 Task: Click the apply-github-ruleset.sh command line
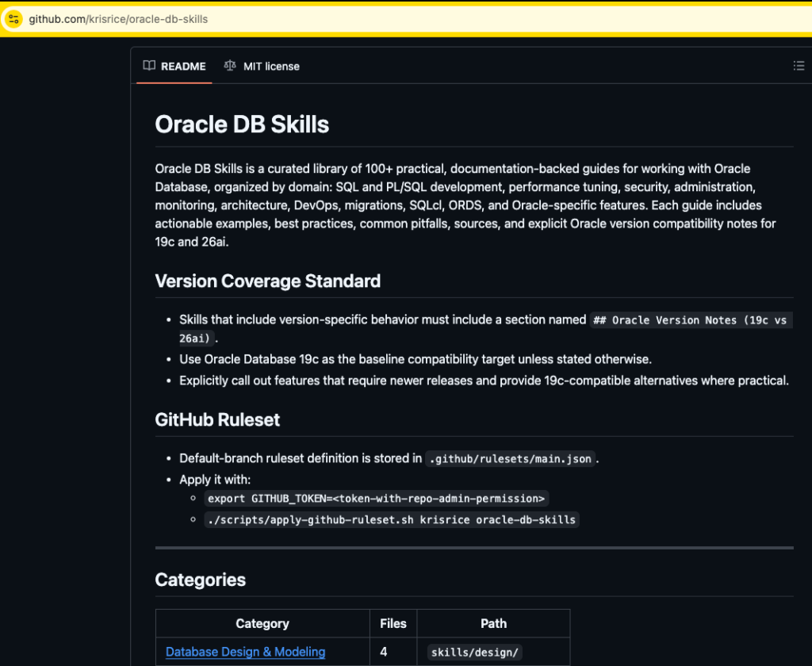click(x=392, y=520)
